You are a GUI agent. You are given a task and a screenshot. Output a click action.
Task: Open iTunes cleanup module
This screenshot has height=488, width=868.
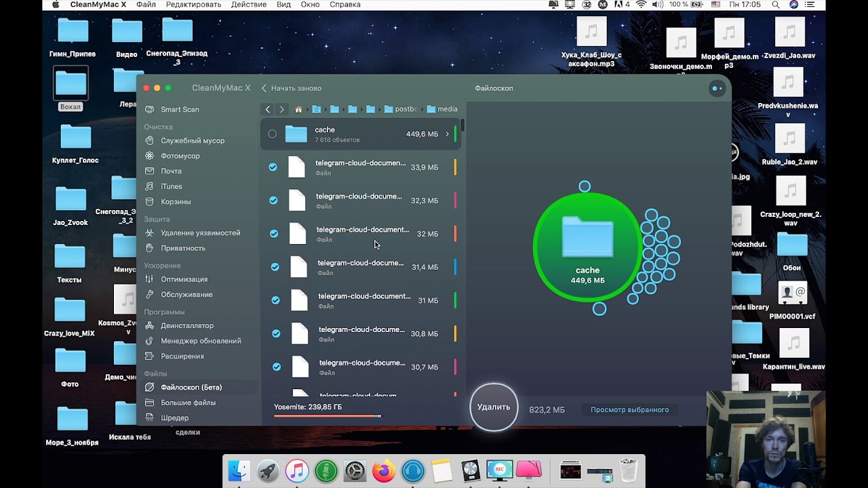click(172, 186)
